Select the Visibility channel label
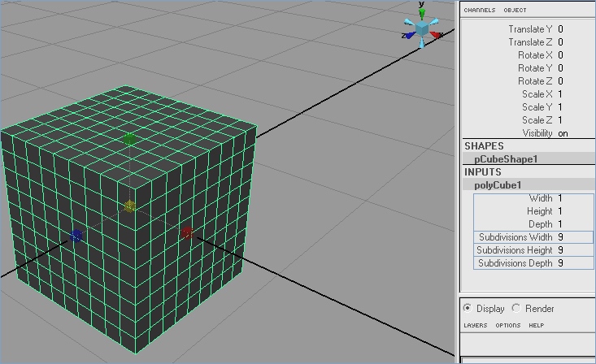This screenshot has width=596, height=364. point(537,133)
